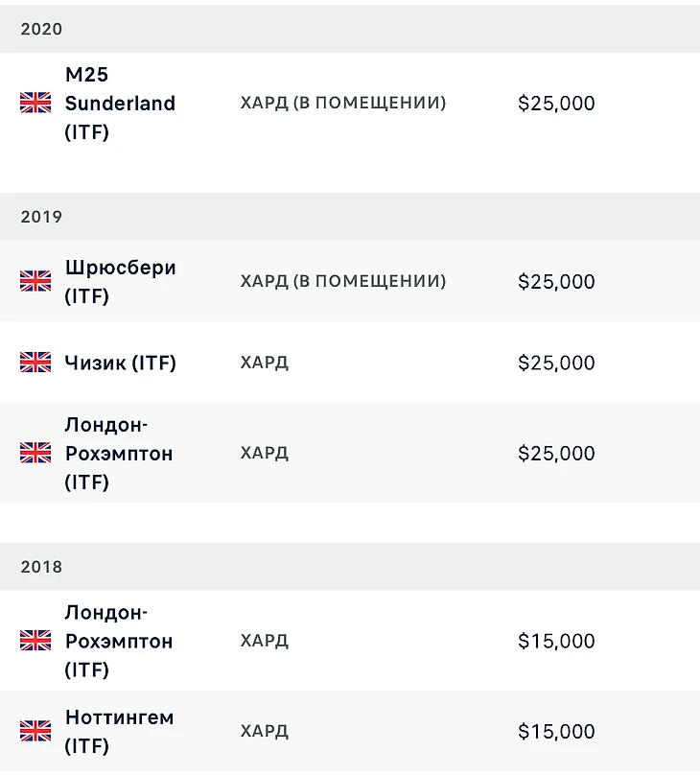This screenshot has width=700, height=775.
Task: Click UK flag beside Чизик tournament
Action: tap(35, 363)
